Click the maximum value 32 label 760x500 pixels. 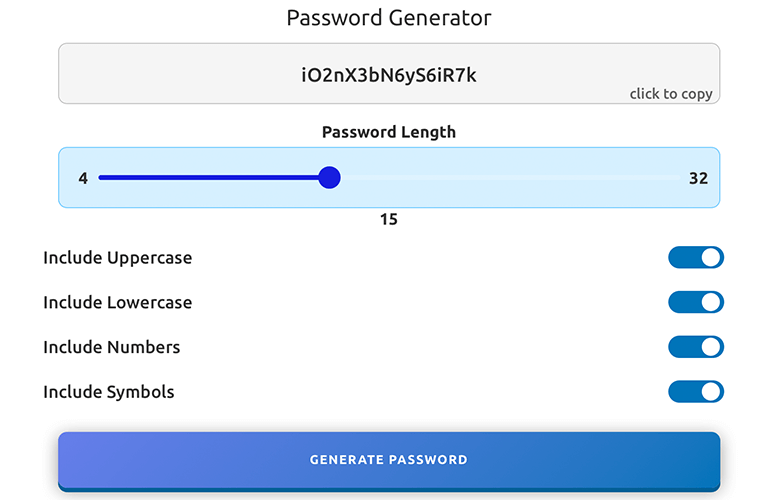(x=698, y=178)
